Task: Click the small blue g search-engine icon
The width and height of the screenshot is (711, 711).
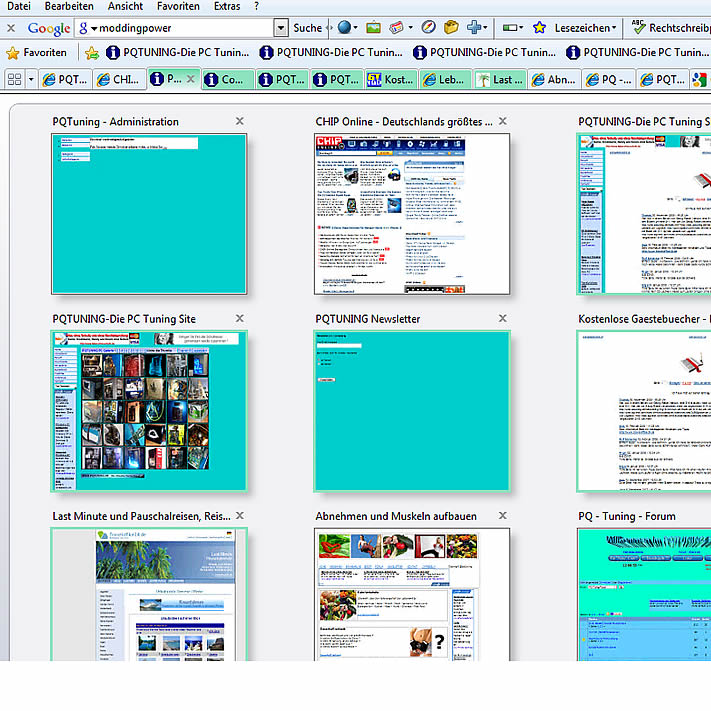Action: tap(83, 28)
